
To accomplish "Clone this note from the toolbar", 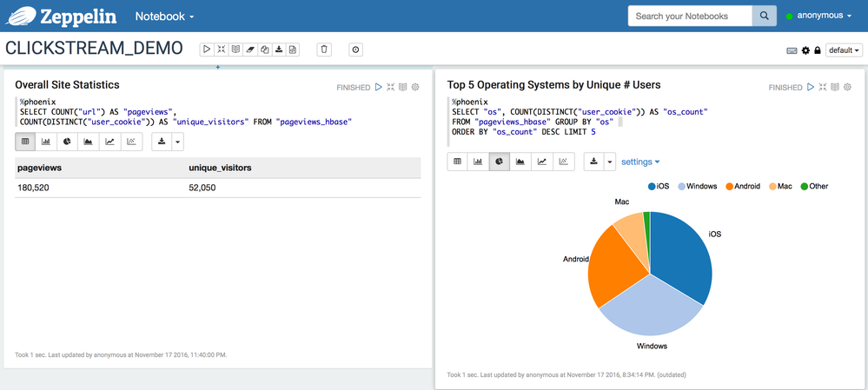I will click(265, 50).
